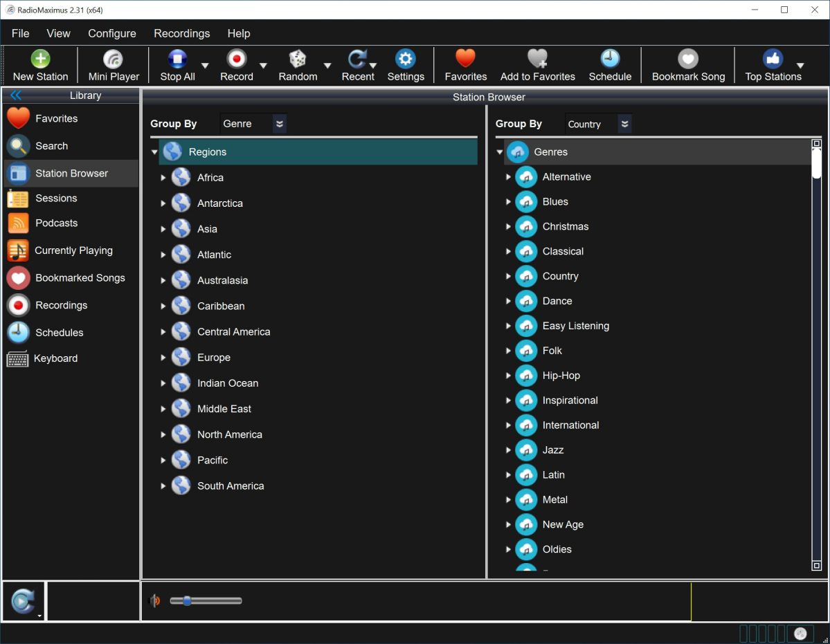
Task: Expand the Alternative genre node
Action: [508, 176]
